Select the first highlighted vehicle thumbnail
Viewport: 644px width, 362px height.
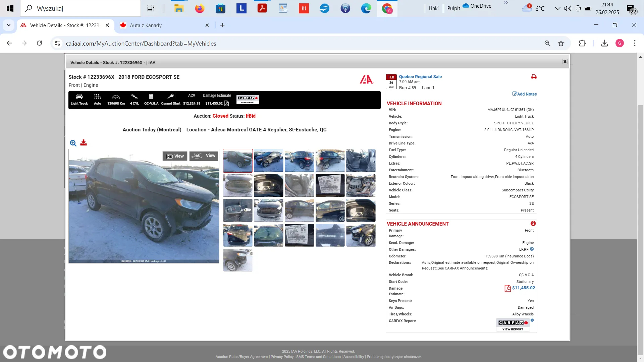[x=238, y=161]
